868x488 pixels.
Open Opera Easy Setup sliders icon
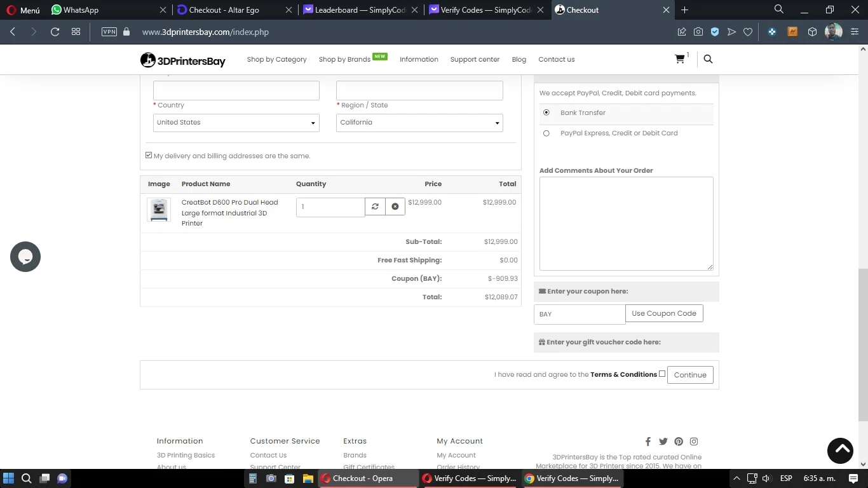[854, 32]
